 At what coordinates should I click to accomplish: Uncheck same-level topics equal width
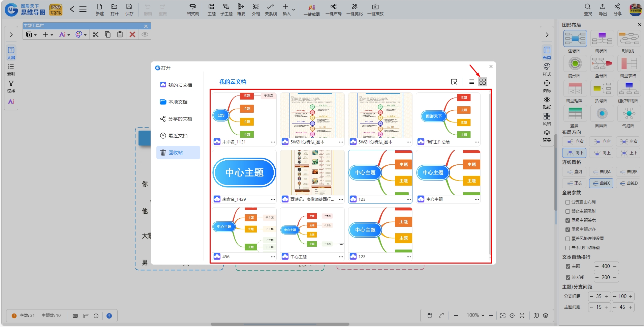point(568,220)
